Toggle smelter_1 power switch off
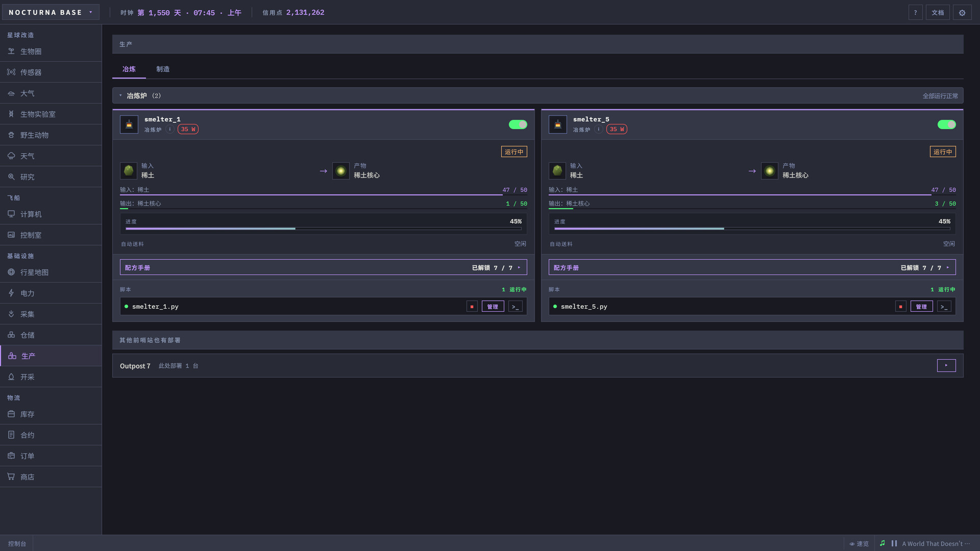The height and width of the screenshot is (551, 980). (518, 124)
